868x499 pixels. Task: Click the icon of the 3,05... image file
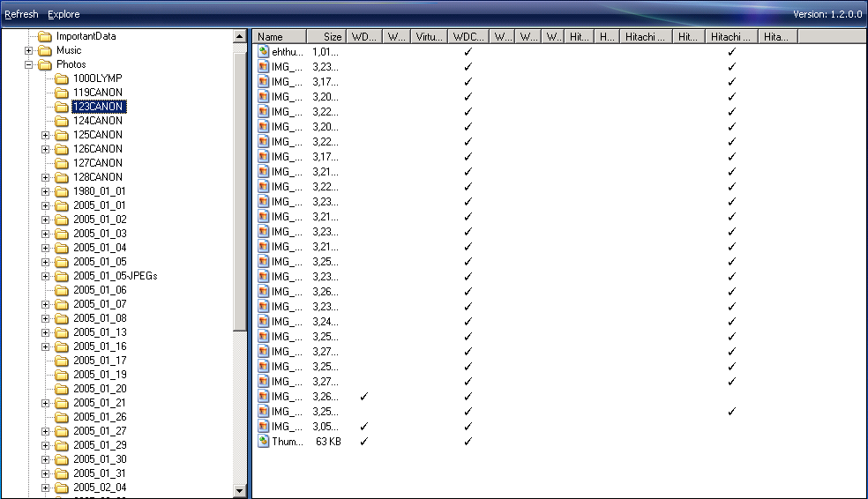264,427
